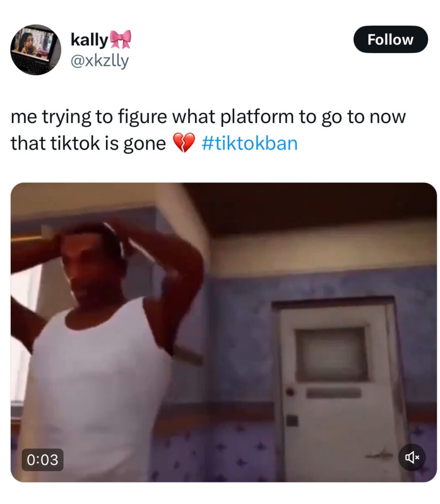Click the 0:03 video duration badge

coord(42,460)
